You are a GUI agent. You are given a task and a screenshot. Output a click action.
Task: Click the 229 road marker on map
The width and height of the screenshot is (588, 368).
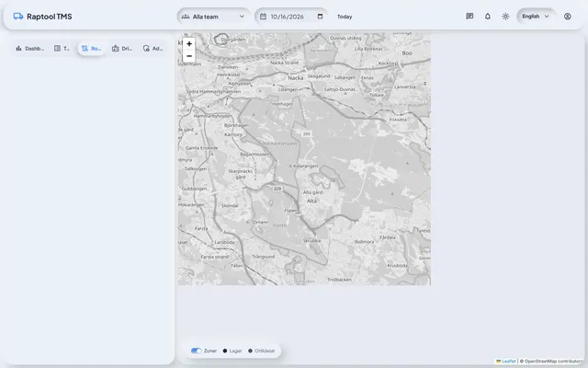(x=277, y=189)
